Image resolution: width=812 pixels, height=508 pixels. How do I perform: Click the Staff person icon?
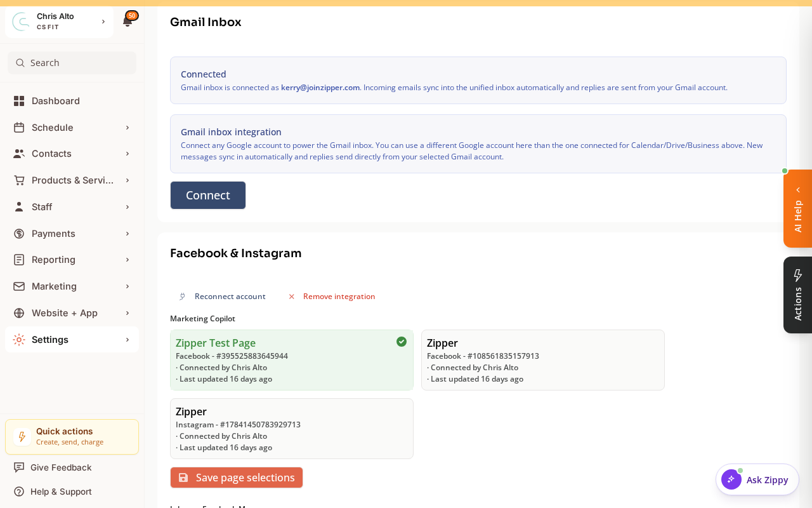[x=19, y=207]
